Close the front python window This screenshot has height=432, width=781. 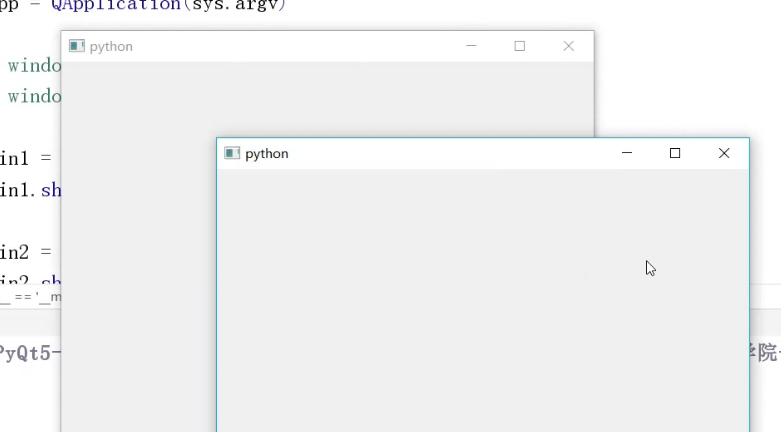pyautogui.click(x=724, y=153)
